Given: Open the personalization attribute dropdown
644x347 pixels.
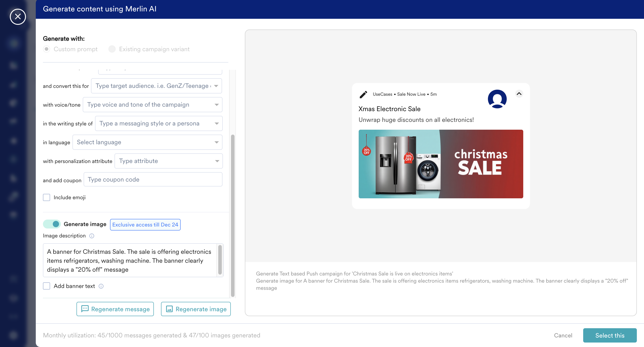Looking at the screenshot, I should pyautogui.click(x=169, y=161).
